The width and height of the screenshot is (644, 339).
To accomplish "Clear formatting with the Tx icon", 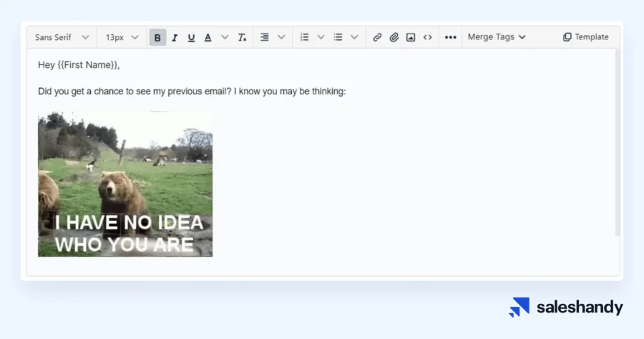I will pyautogui.click(x=243, y=37).
